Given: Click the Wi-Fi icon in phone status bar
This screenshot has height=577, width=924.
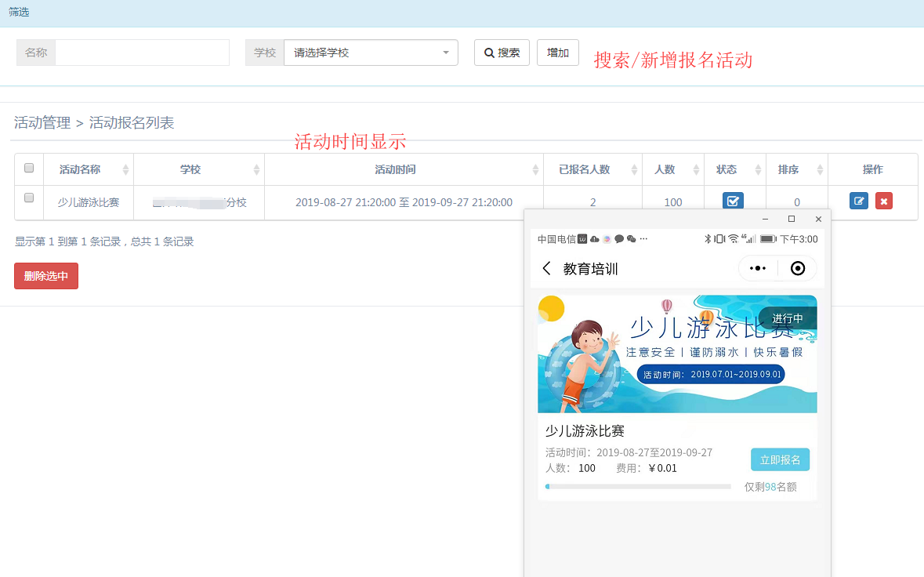Looking at the screenshot, I should [x=733, y=238].
